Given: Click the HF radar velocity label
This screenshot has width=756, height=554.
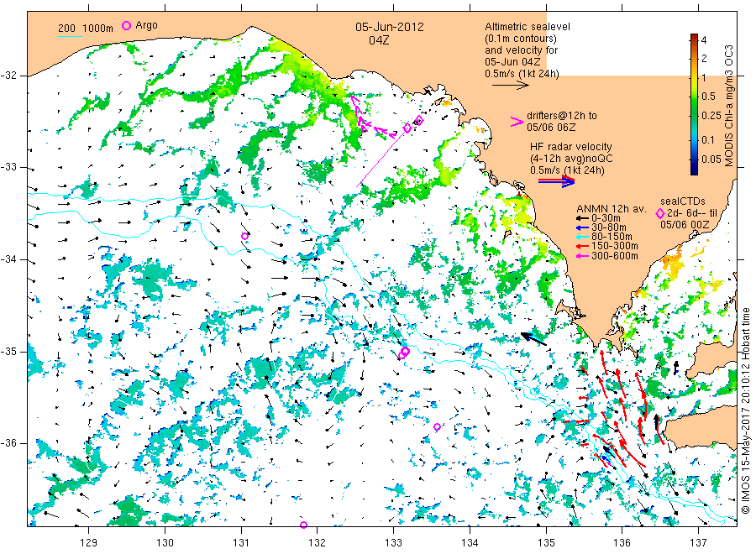Looking at the screenshot, I should (x=571, y=147).
